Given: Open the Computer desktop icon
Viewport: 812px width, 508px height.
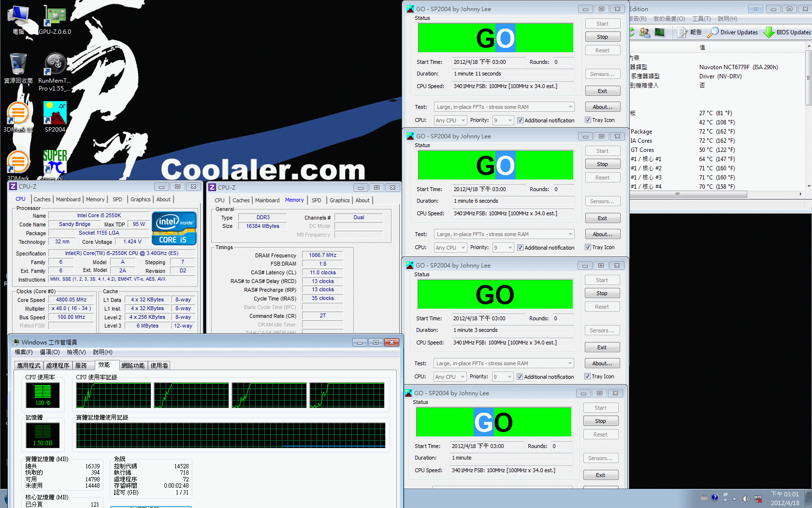Looking at the screenshot, I should point(18,19).
